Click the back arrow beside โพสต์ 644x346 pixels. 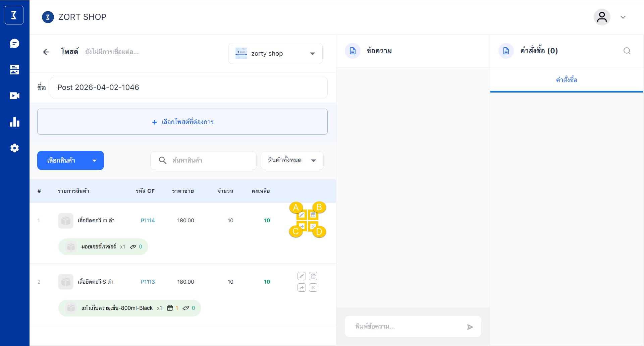pyautogui.click(x=46, y=52)
